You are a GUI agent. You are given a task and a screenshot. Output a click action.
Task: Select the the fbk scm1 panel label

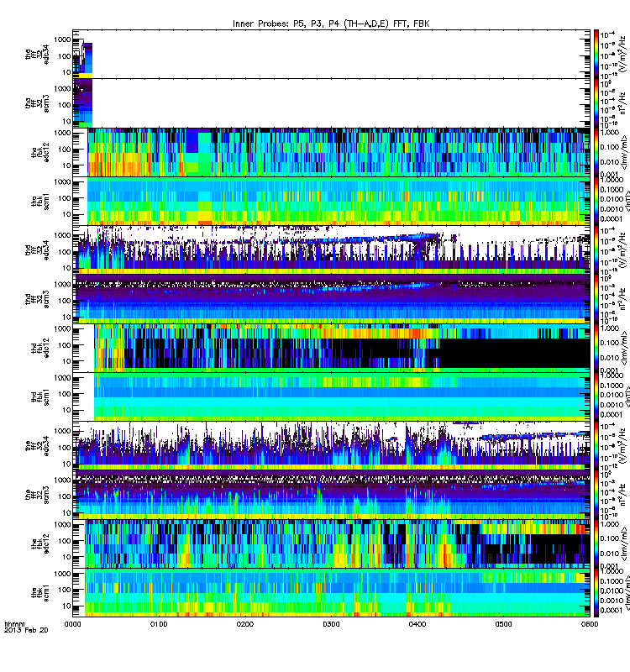tap(40, 593)
